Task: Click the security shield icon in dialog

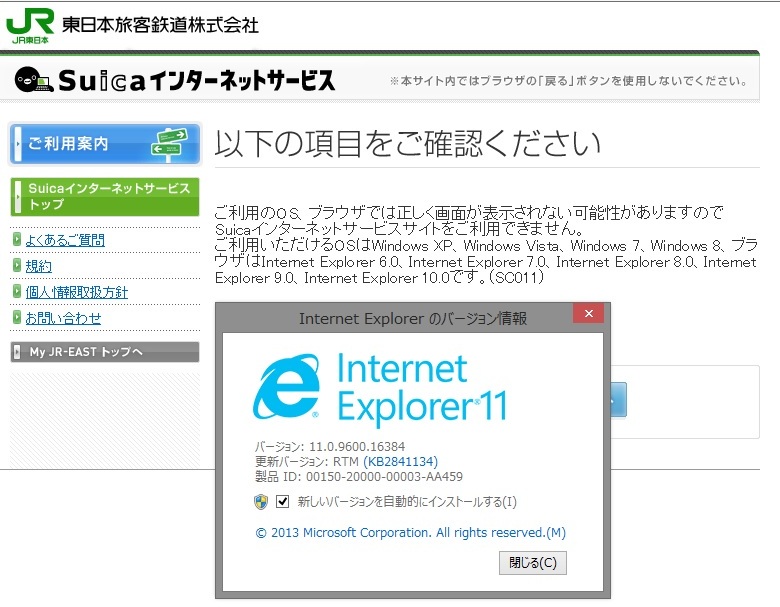Action: tap(261, 502)
